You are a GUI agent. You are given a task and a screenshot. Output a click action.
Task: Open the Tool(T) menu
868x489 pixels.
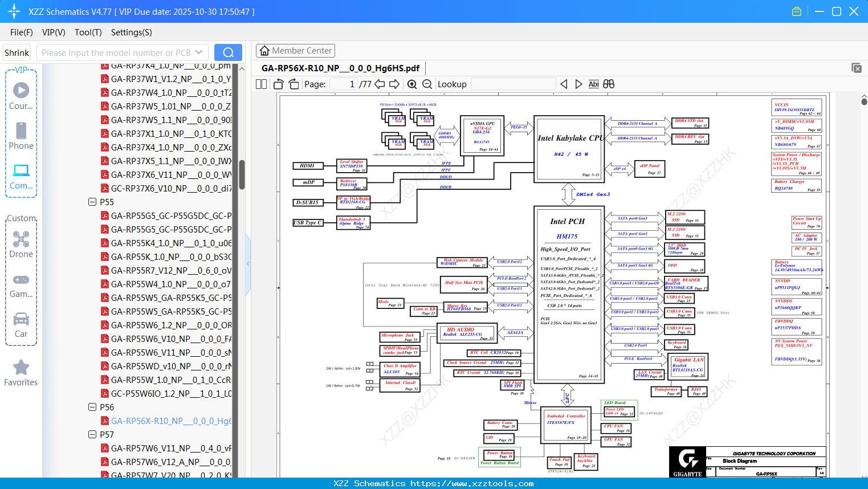coord(88,32)
